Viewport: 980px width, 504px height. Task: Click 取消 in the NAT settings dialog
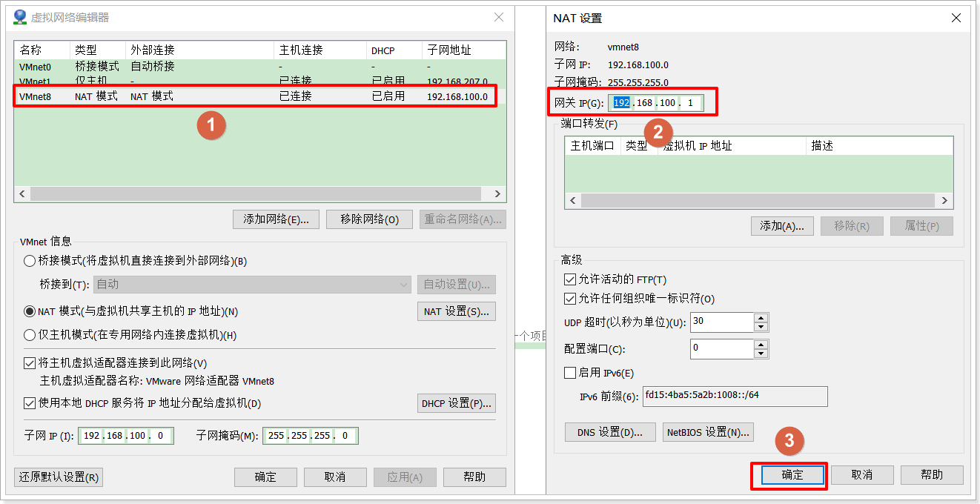click(862, 475)
